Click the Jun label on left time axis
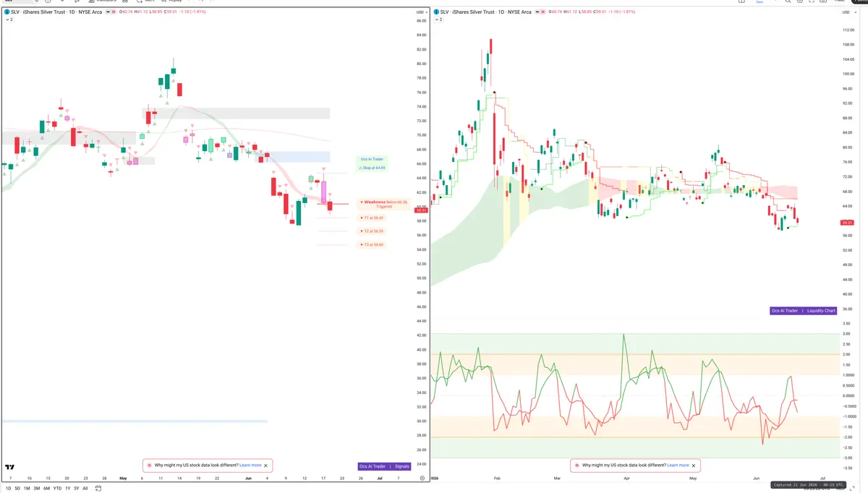Image resolution: width=868 pixels, height=493 pixels. coord(248,478)
